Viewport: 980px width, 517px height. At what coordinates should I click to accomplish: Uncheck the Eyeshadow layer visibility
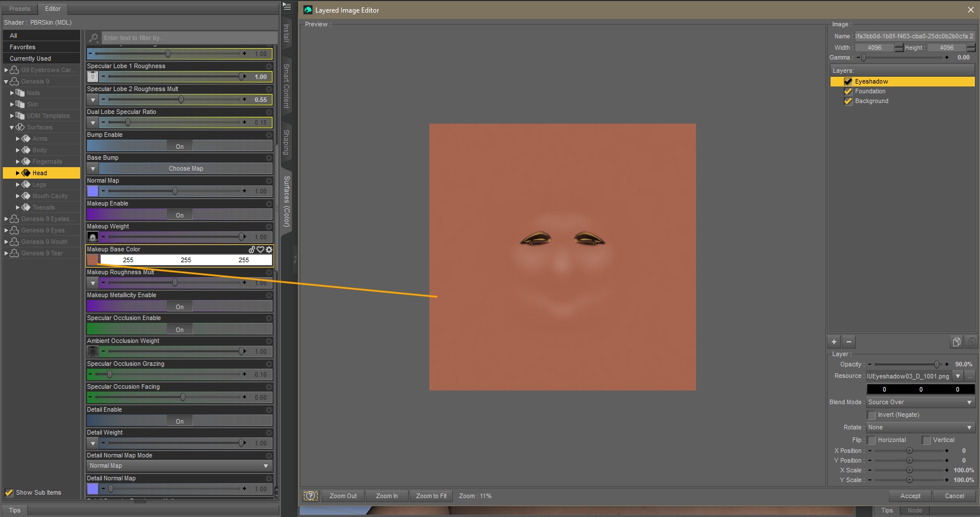point(848,81)
